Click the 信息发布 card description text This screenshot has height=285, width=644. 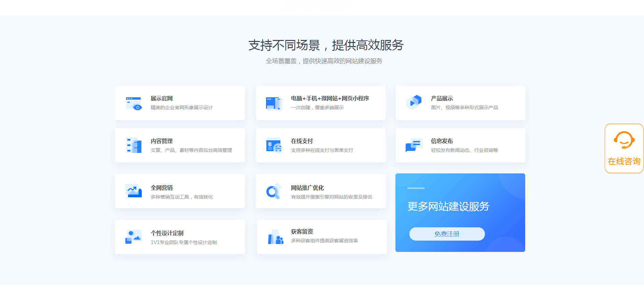464,150
